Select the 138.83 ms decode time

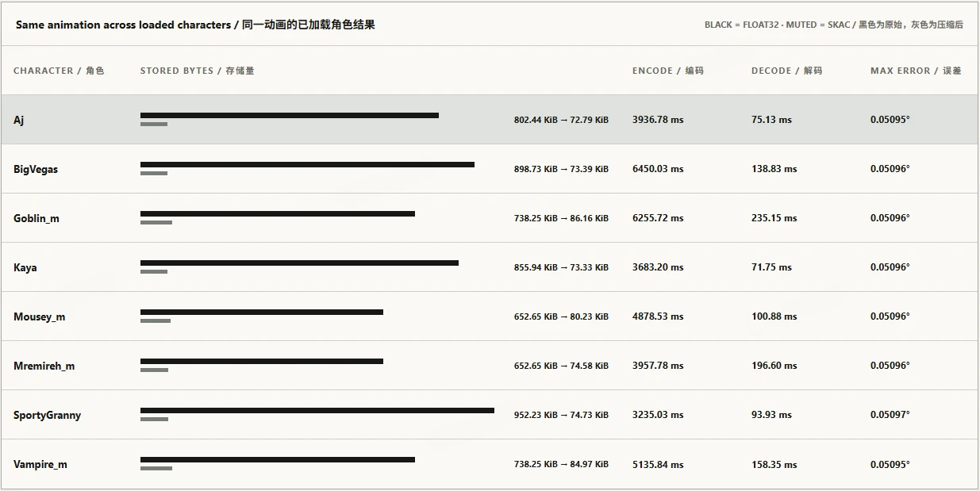774,169
